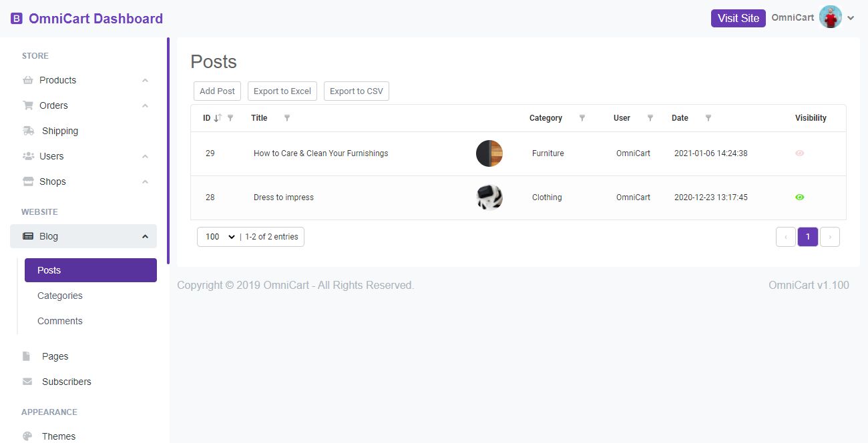Click the Shipping truck icon

[29, 131]
